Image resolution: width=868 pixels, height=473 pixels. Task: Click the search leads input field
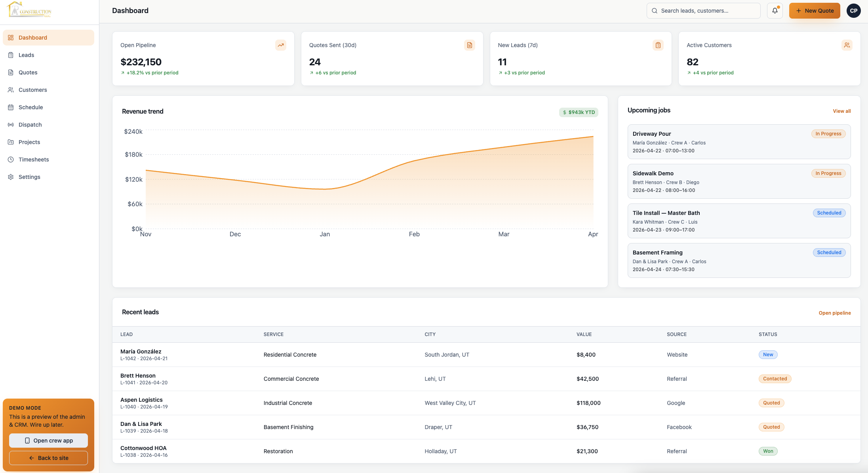[x=704, y=11]
